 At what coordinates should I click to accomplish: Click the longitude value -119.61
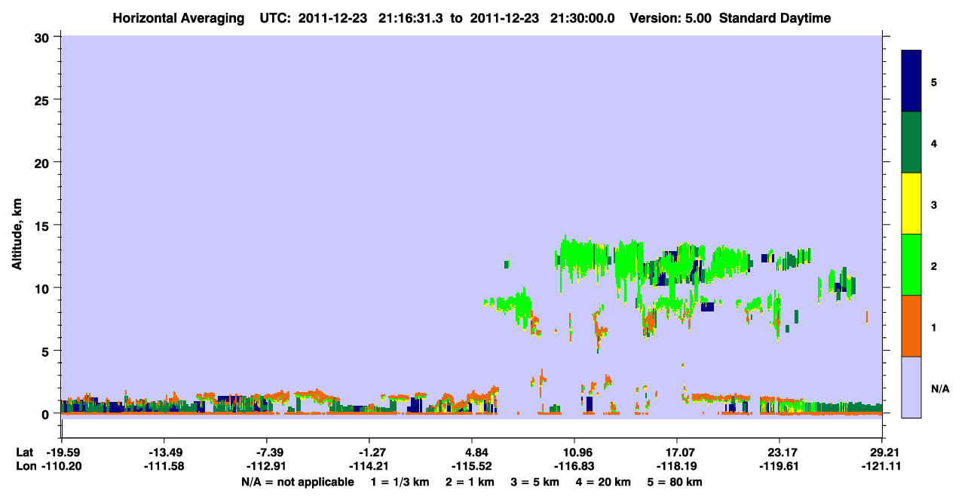tap(780, 467)
